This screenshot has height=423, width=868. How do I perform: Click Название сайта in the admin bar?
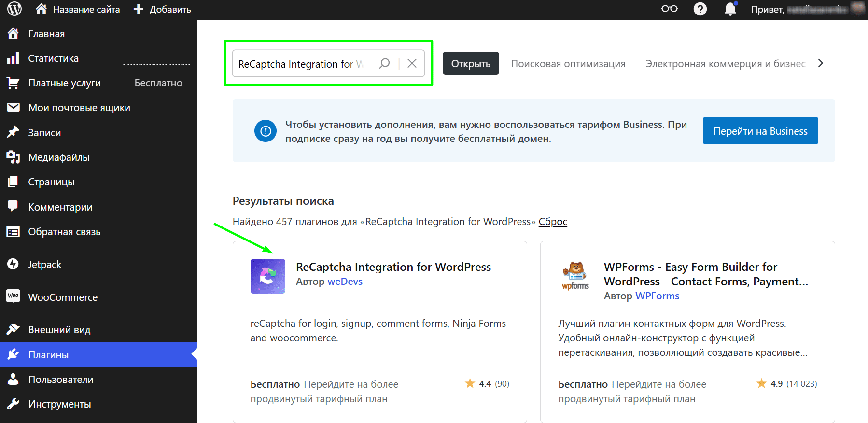tap(86, 9)
